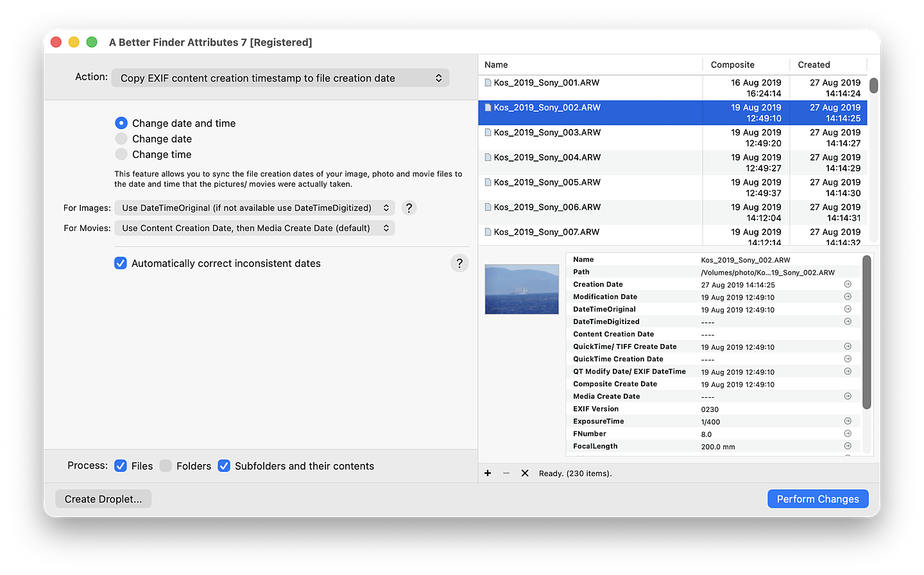Click the metadata panel scrollbar

(x=867, y=332)
